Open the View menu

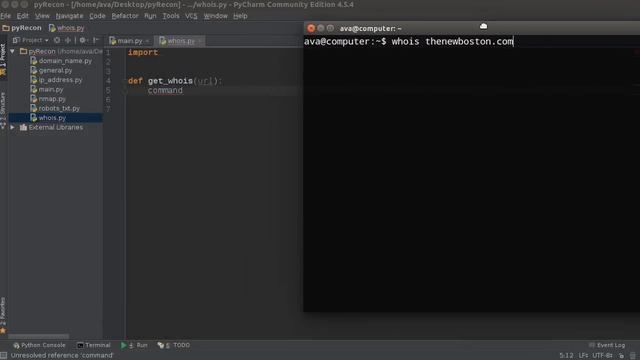tap(42, 16)
